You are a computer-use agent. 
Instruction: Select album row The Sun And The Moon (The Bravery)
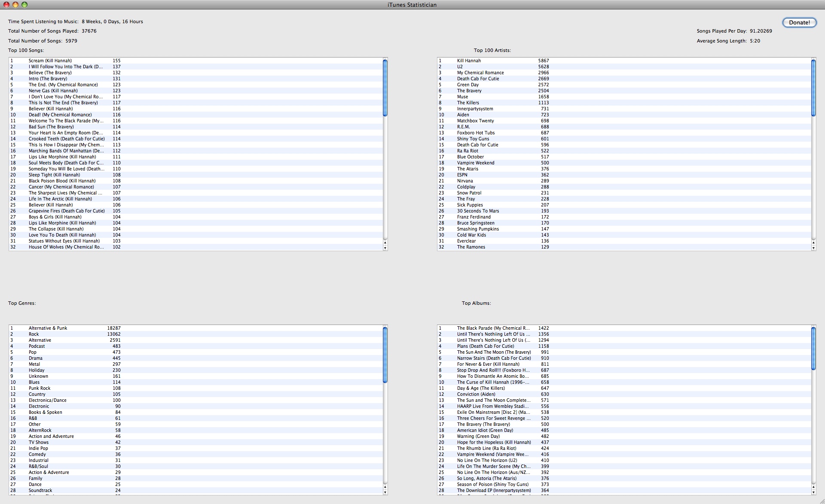click(624, 352)
